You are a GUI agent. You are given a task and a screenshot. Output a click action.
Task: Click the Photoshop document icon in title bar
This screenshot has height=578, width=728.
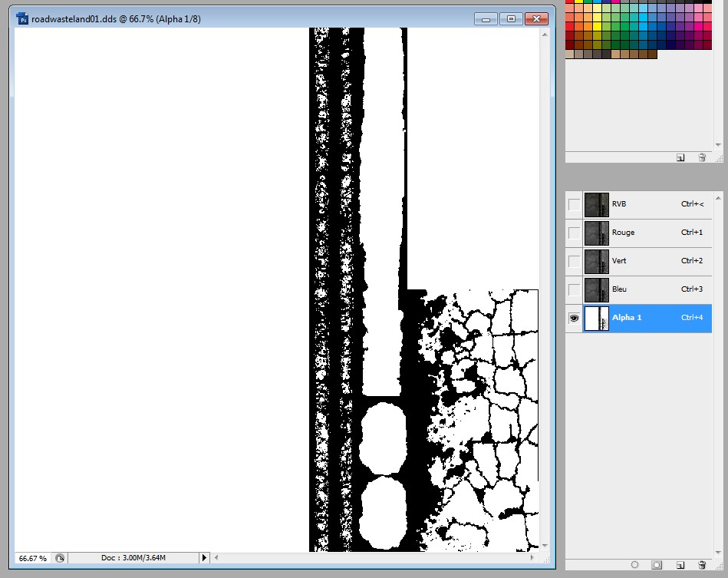click(21, 18)
